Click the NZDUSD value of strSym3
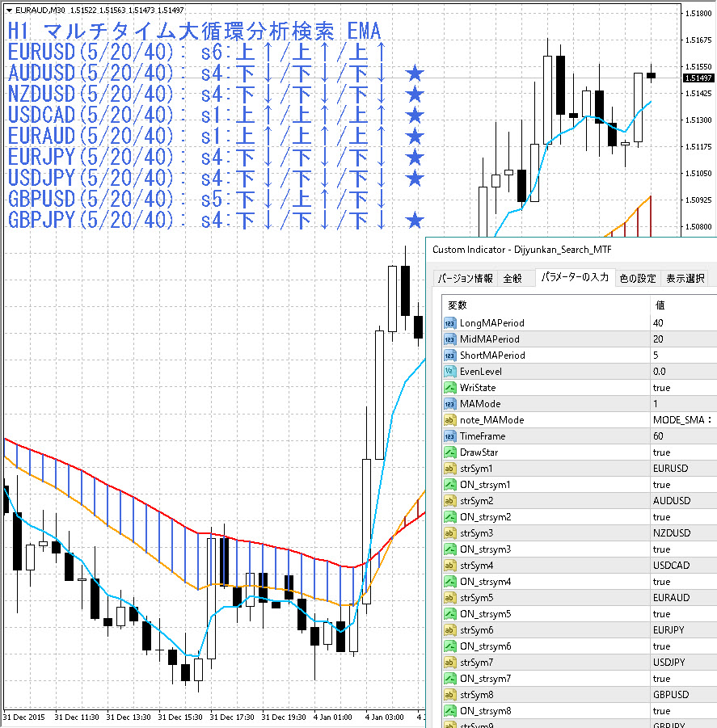 pyautogui.click(x=672, y=533)
